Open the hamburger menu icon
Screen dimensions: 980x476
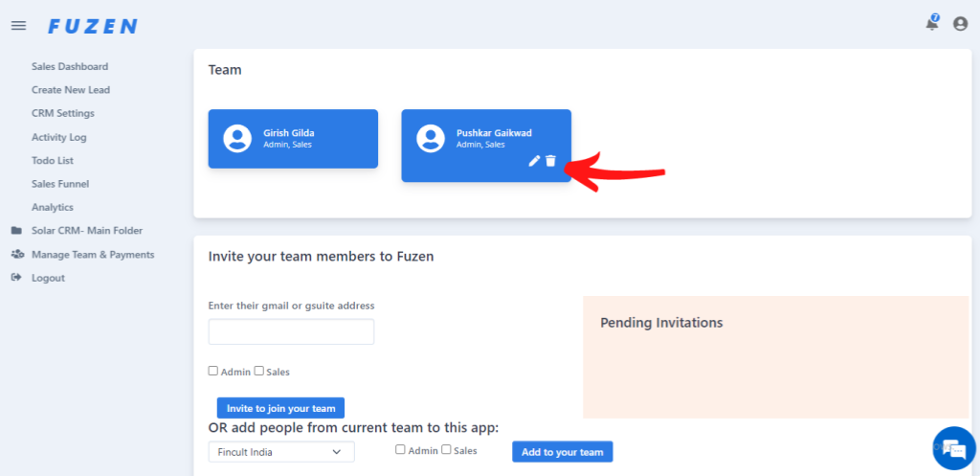click(x=19, y=26)
